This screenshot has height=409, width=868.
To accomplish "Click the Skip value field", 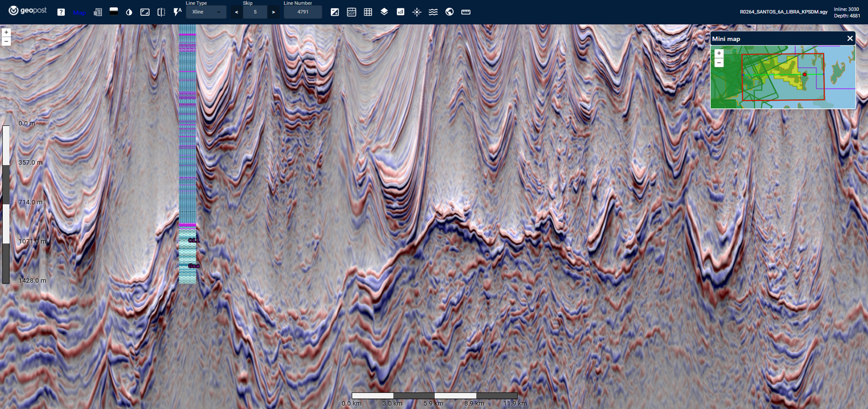I will coord(255,12).
